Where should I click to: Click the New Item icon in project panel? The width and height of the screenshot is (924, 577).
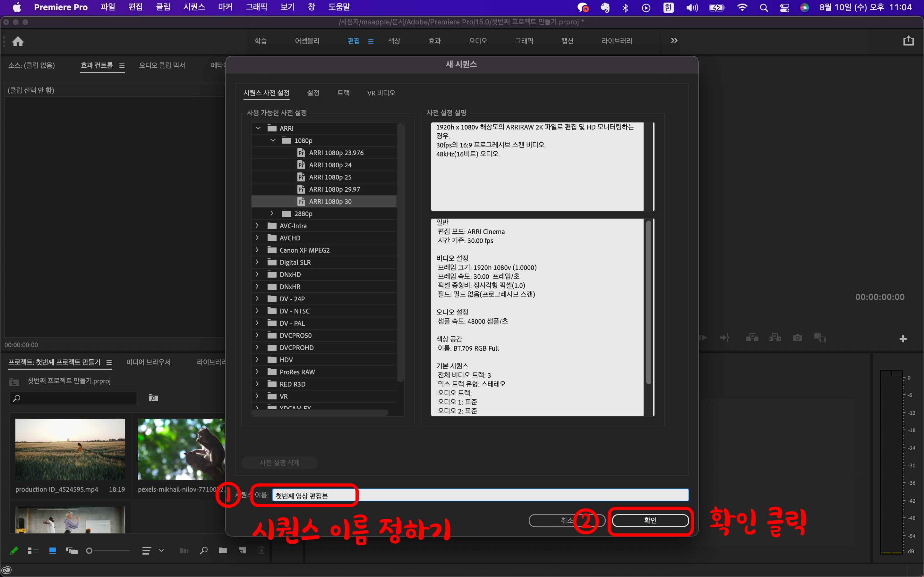(243, 550)
